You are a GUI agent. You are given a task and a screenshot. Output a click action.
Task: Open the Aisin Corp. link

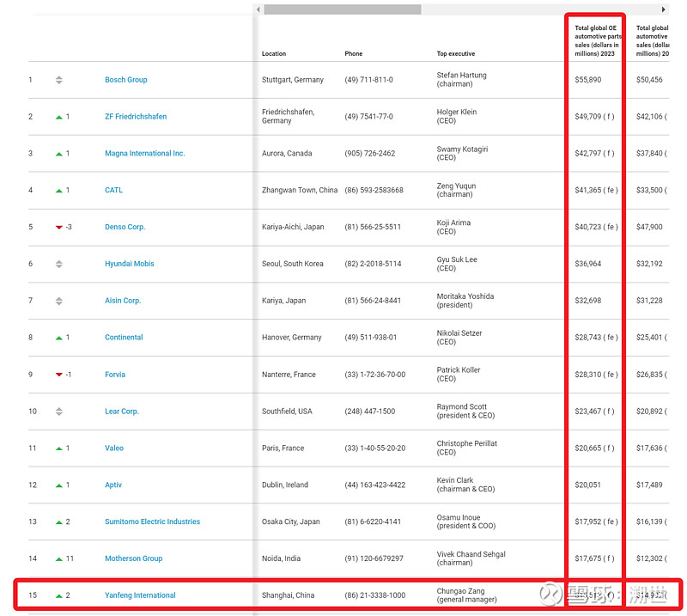123,301
